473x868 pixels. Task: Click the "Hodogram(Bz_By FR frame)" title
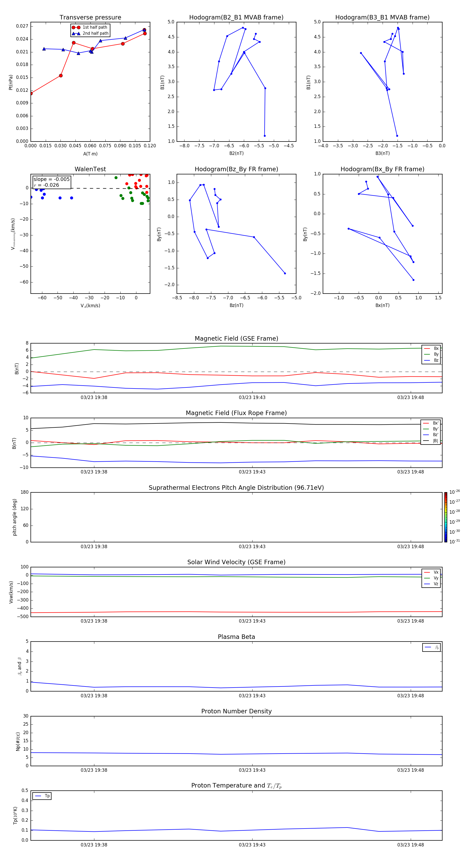[236, 169]
